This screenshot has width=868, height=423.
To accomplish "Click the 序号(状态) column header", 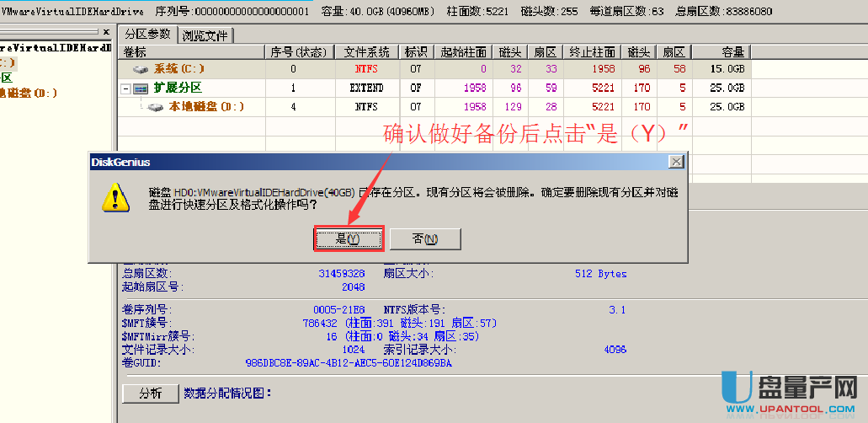I will (x=299, y=52).
